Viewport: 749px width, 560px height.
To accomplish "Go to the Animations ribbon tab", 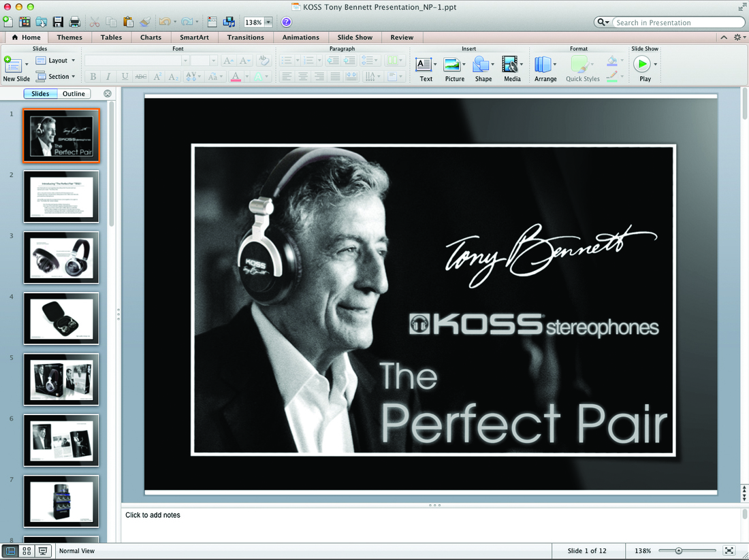I will (x=300, y=37).
